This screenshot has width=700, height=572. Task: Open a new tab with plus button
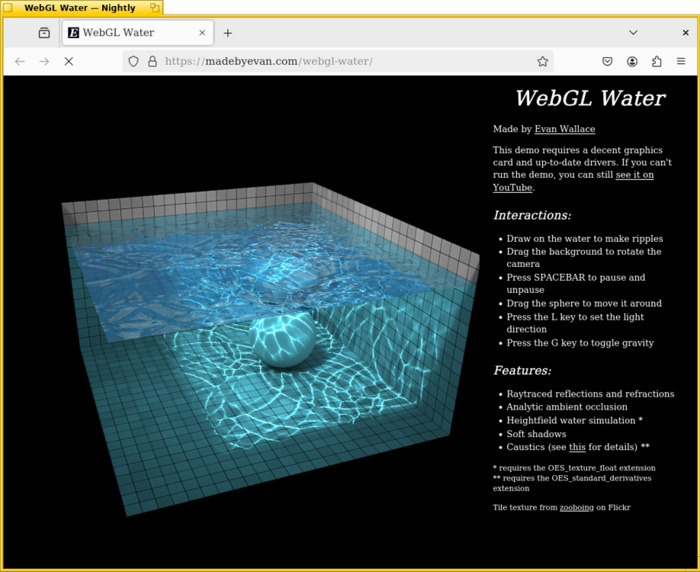(228, 33)
